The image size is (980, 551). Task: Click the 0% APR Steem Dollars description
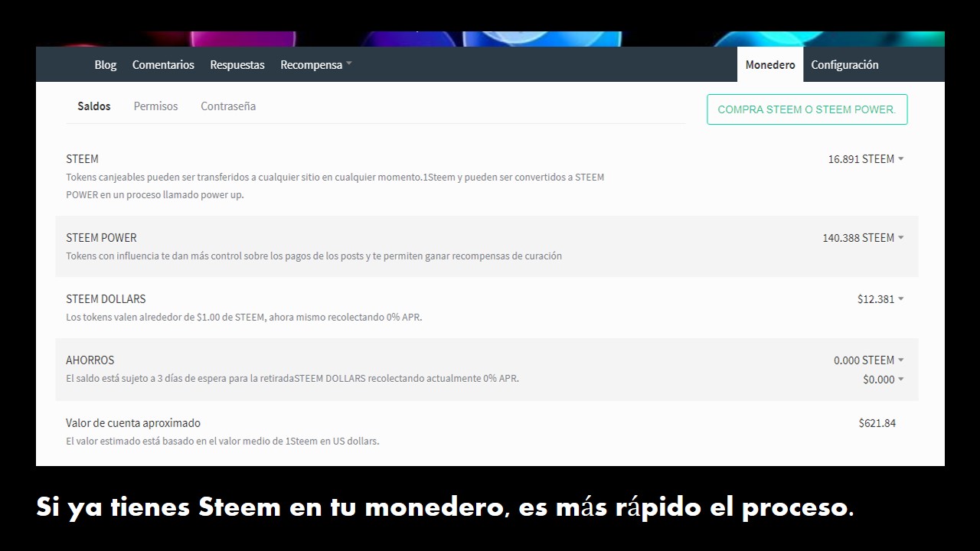pyautogui.click(x=243, y=318)
